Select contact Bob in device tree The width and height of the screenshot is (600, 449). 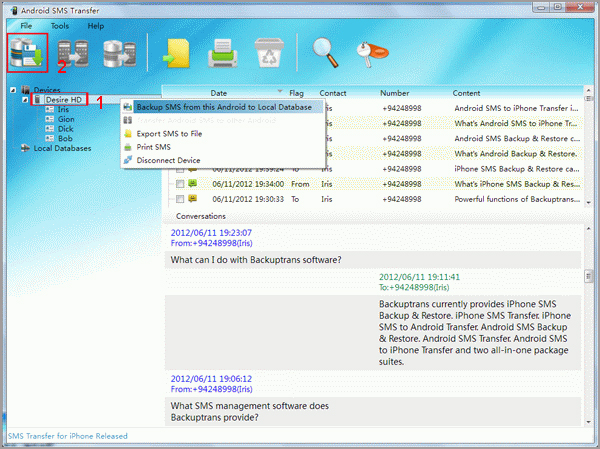(x=65, y=138)
